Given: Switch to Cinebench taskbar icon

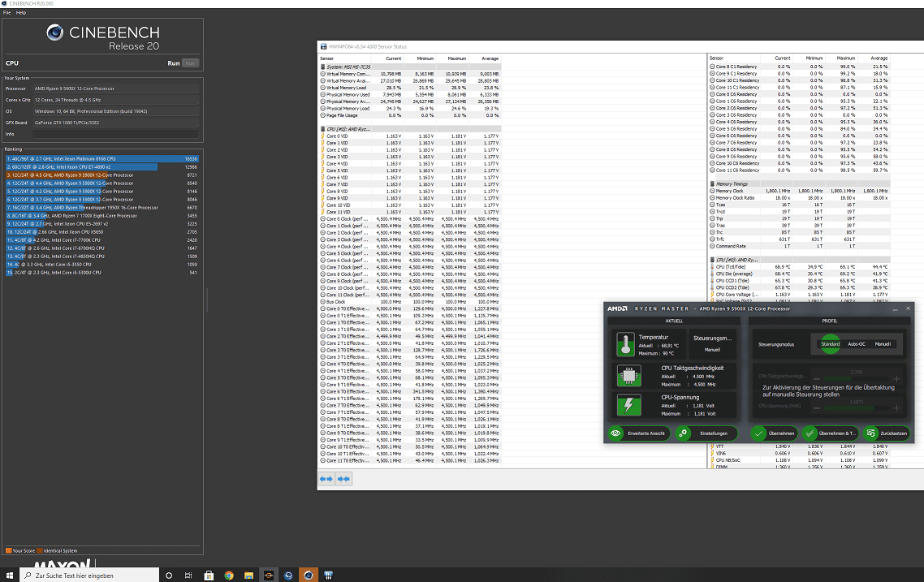Looking at the screenshot, I should click(x=309, y=576).
